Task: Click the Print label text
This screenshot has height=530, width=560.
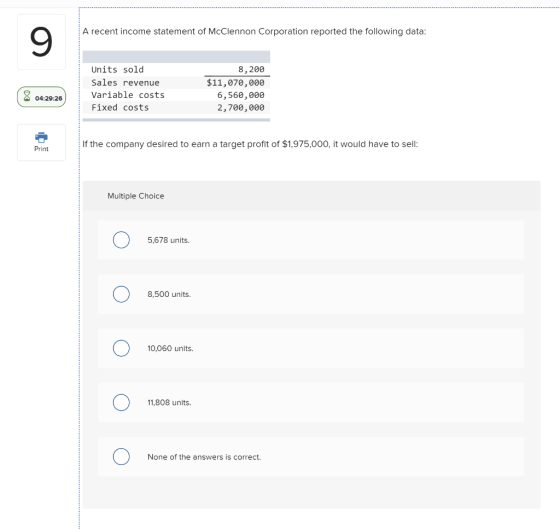Action: click(41, 149)
